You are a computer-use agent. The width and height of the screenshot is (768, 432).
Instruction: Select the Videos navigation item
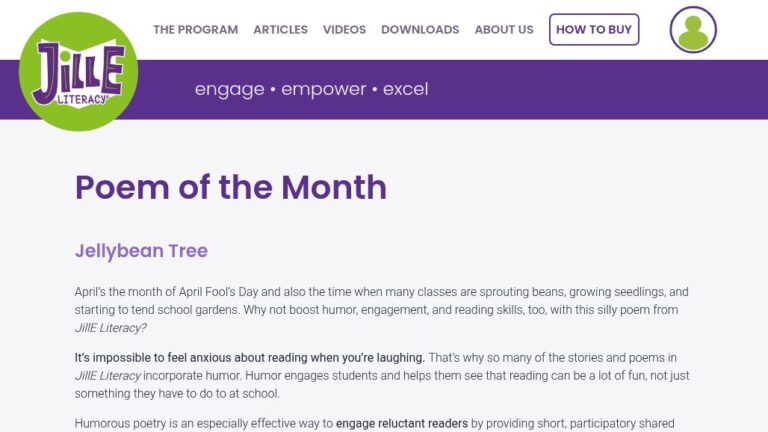click(344, 29)
